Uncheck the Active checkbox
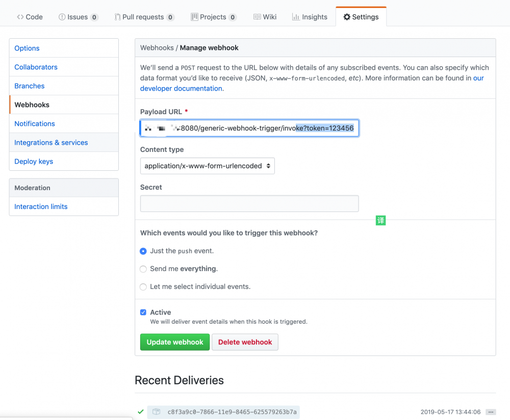The width and height of the screenshot is (510, 420). (143, 312)
